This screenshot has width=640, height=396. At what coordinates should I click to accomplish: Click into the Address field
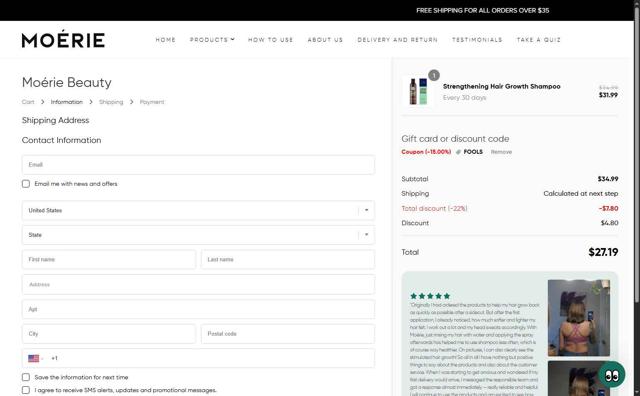pos(198,285)
